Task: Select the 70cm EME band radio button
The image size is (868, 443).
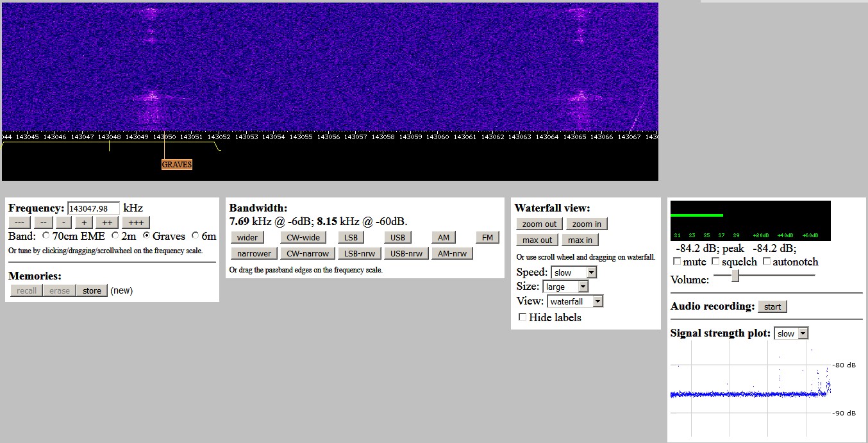Action: coord(46,236)
